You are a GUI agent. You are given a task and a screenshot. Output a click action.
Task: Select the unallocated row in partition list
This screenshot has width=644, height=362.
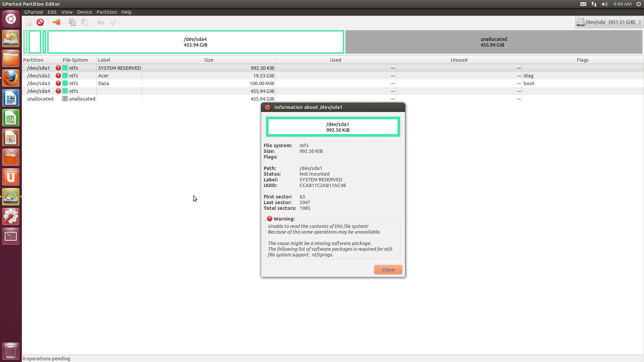pyautogui.click(x=333, y=99)
